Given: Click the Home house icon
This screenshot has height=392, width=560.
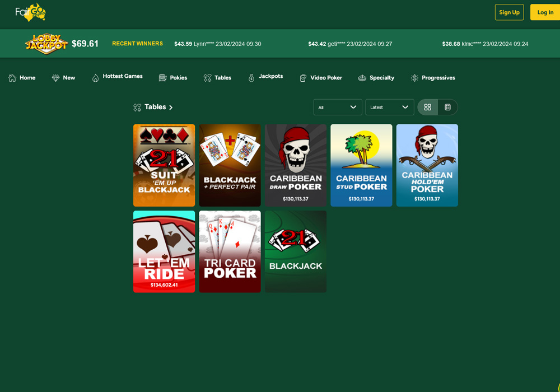Looking at the screenshot, I should pyautogui.click(x=12, y=78).
